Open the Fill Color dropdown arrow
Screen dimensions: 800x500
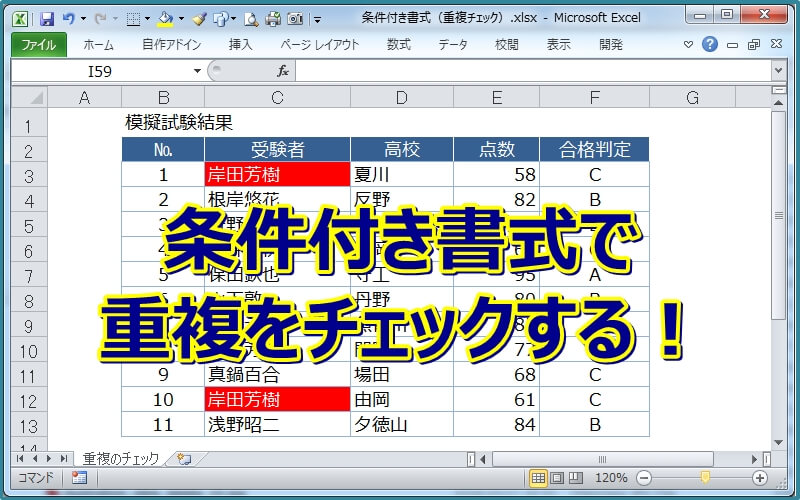click(181, 19)
